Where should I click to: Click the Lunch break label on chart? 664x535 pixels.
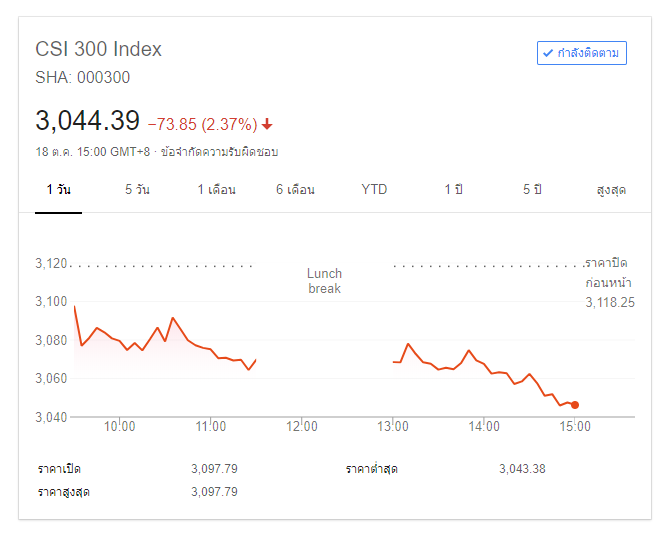click(324, 281)
